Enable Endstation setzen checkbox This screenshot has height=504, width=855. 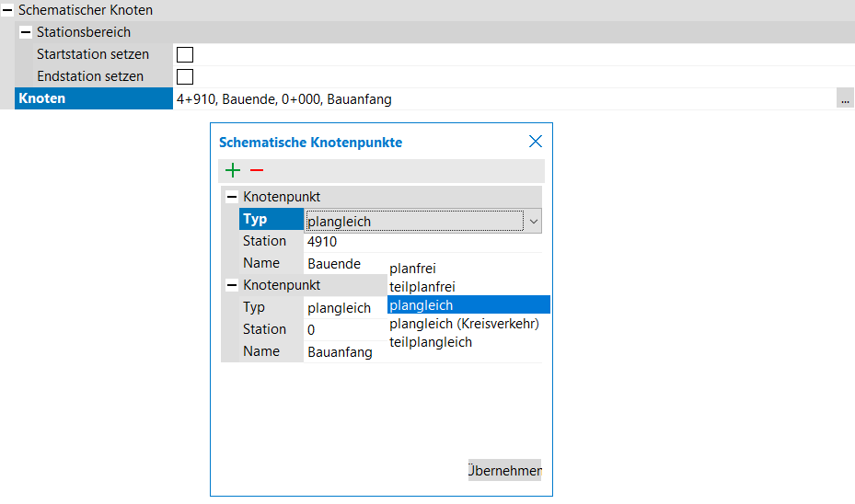tap(185, 76)
